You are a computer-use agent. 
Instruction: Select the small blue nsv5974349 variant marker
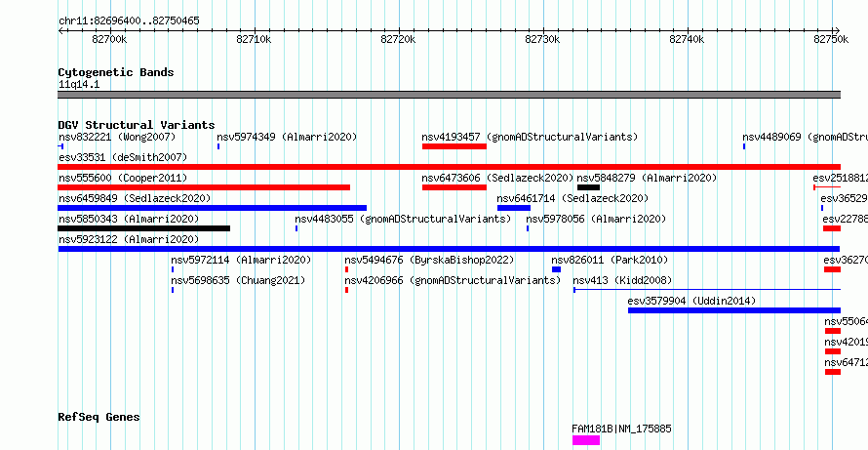(x=218, y=146)
